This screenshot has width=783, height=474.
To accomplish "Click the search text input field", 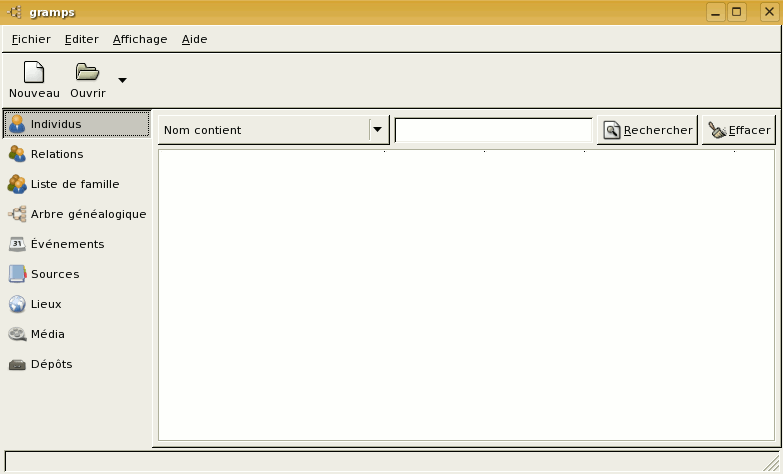I will pos(493,130).
